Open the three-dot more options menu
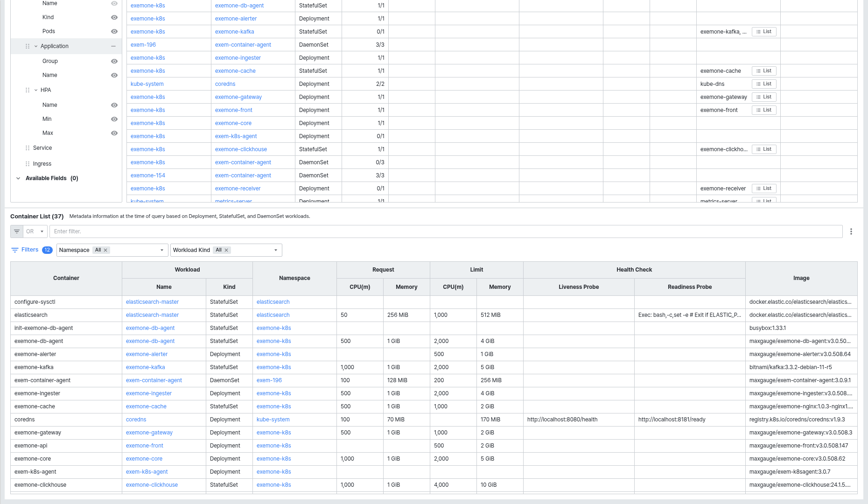This screenshot has width=868, height=504. tap(851, 231)
